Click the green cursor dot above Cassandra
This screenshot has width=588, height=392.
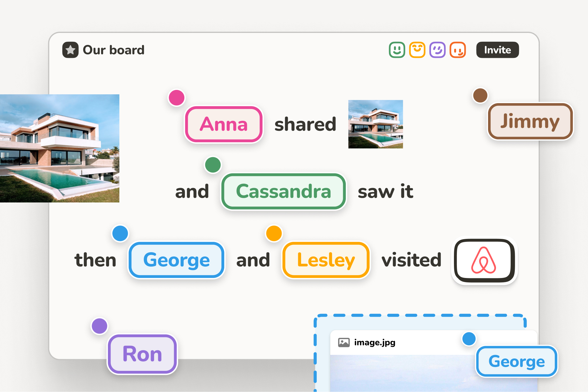coord(213,165)
